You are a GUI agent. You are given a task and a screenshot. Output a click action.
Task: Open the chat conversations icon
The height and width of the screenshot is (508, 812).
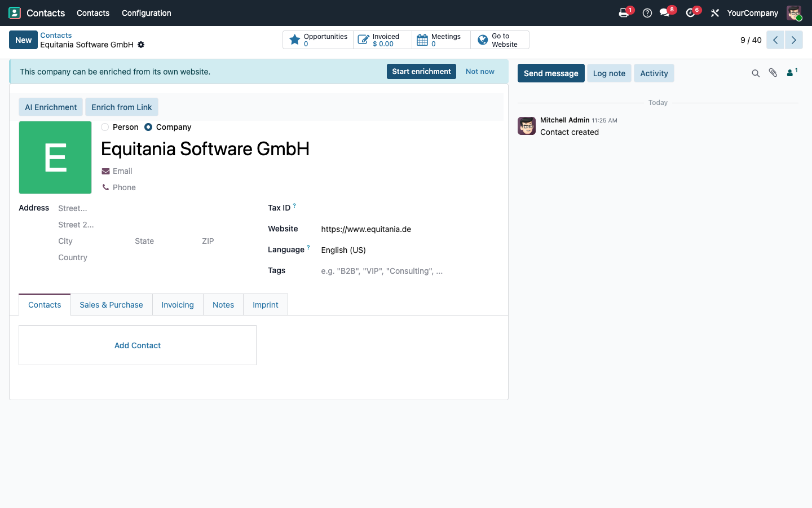coord(665,13)
